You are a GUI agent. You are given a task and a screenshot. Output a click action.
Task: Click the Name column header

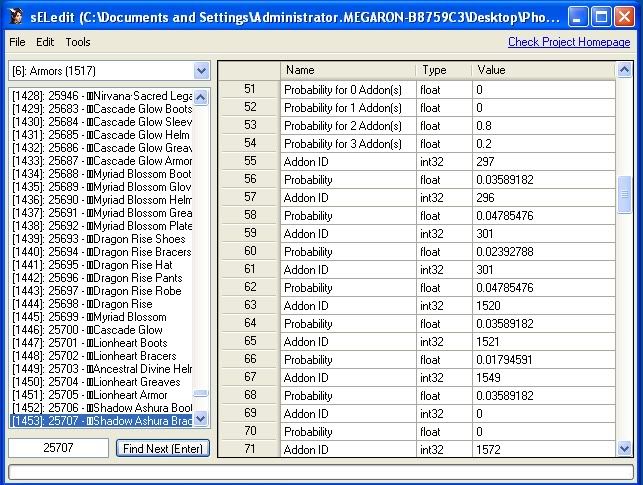pos(345,70)
